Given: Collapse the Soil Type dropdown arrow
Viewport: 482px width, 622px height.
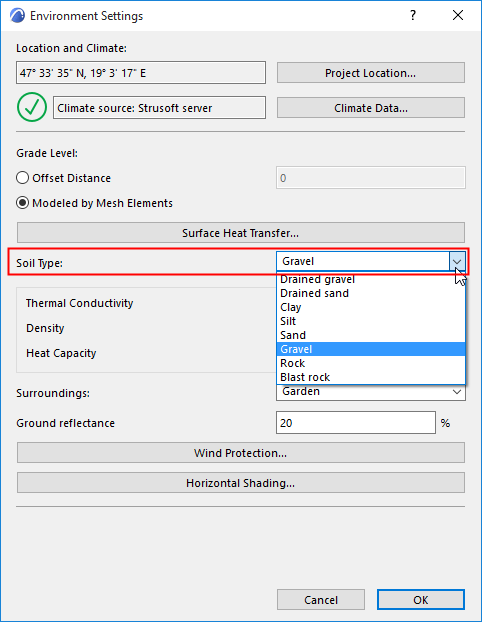Looking at the screenshot, I should click(457, 261).
